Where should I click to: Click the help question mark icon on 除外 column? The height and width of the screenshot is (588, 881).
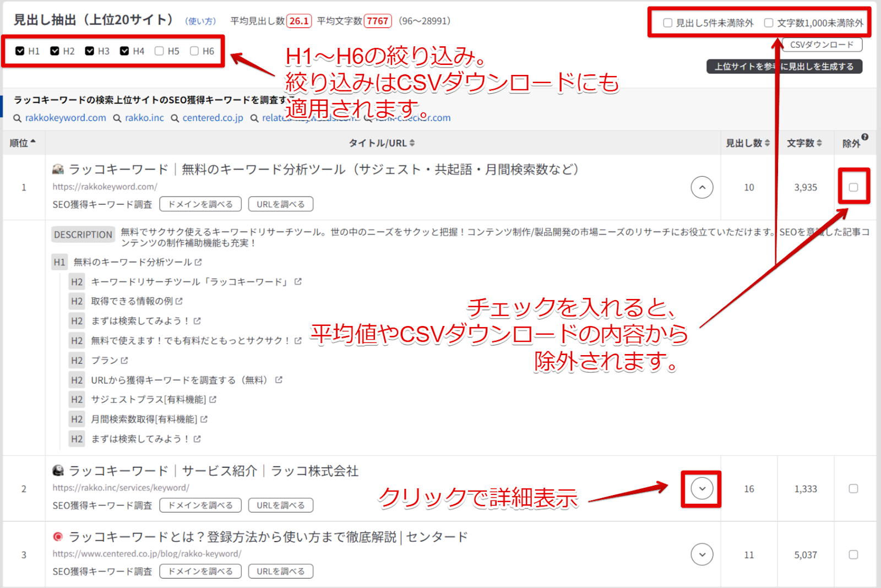865,137
